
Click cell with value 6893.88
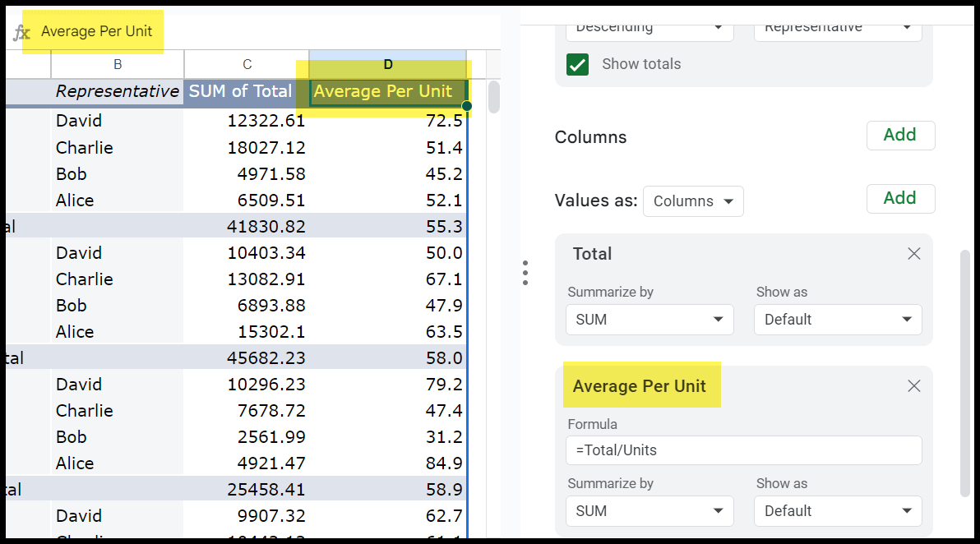(x=247, y=305)
